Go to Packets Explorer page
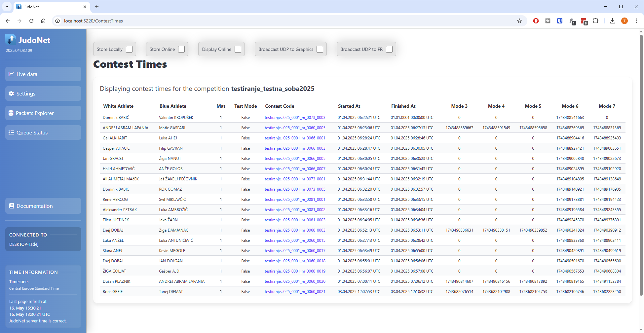The width and height of the screenshot is (644, 333). (x=43, y=113)
